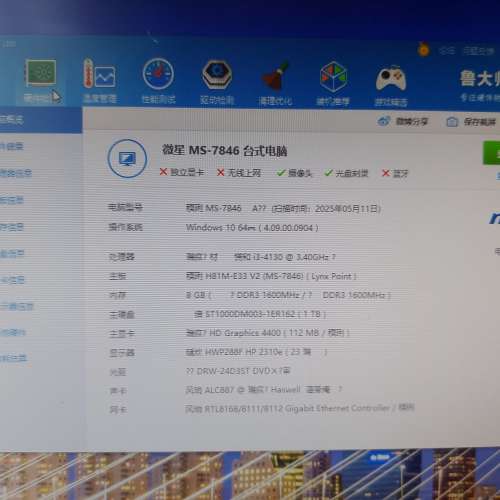Click the 微博分享 share link

click(412, 121)
